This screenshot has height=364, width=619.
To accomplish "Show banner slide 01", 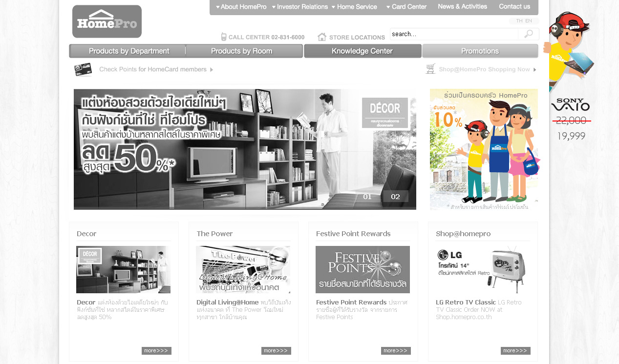I will point(367,197).
